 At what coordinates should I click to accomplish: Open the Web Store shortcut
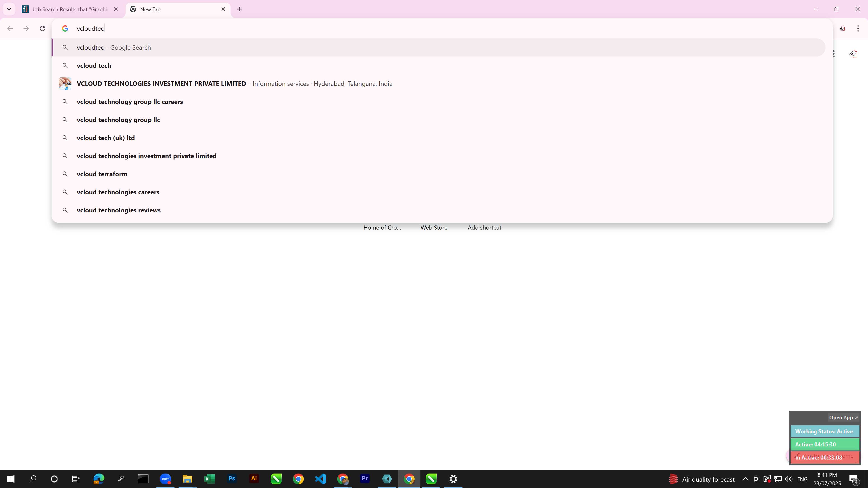click(434, 227)
